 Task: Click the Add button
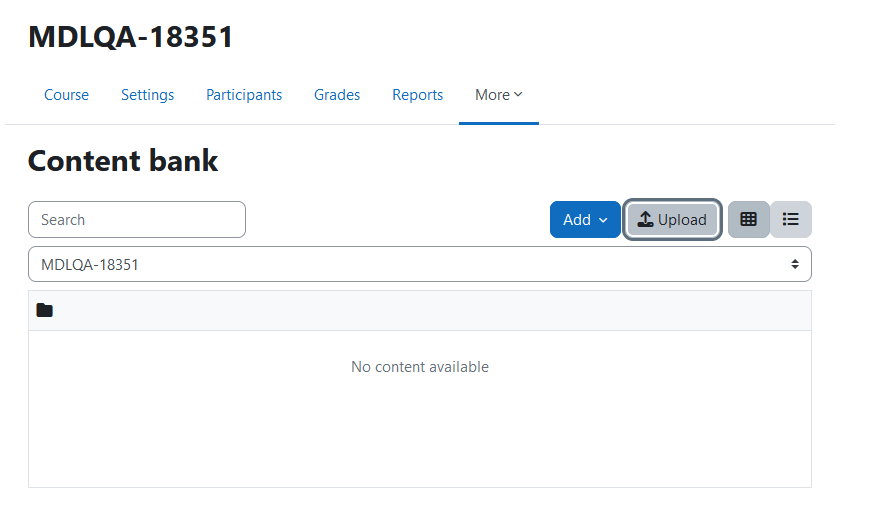click(585, 220)
